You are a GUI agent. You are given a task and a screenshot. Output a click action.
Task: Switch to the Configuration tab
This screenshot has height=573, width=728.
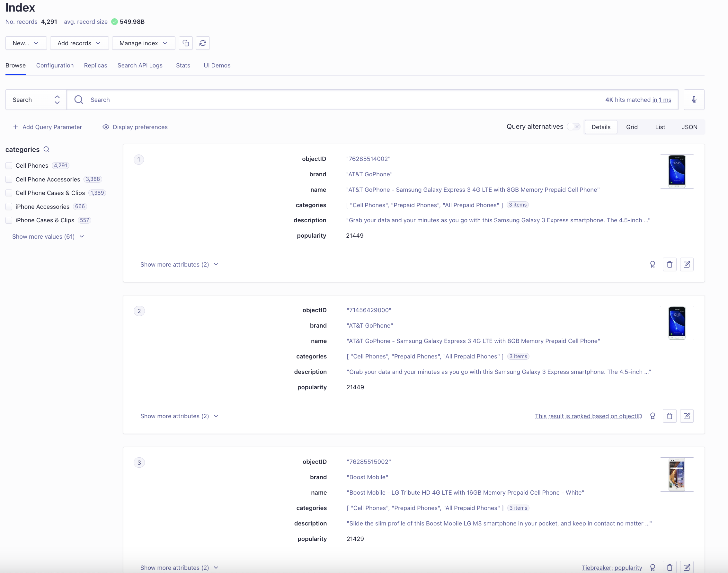[55, 66]
